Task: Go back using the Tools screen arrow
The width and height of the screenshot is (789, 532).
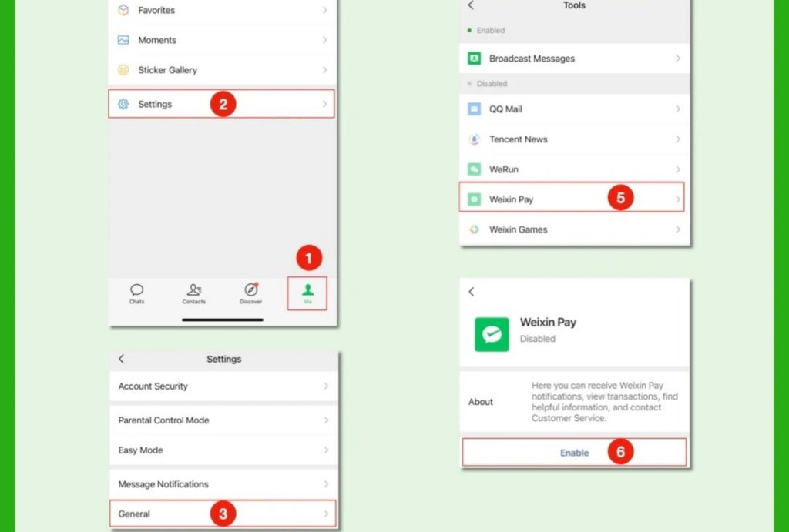Action: click(x=471, y=5)
